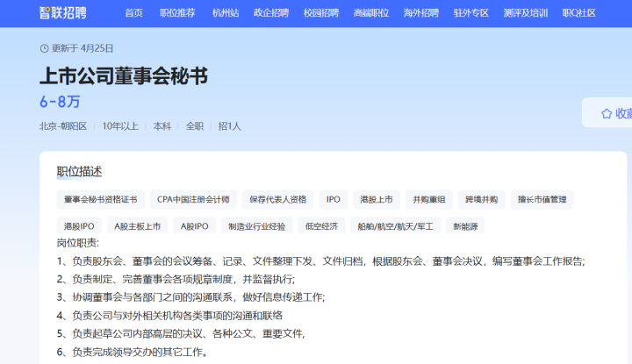Click the 船舶/航空/航天/军工 tag

396,225
